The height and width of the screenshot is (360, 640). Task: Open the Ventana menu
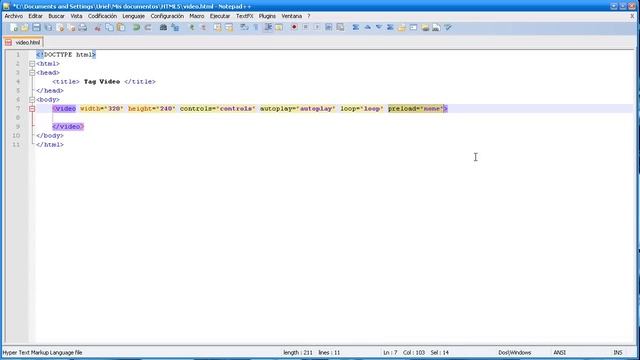click(x=291, y=16)
